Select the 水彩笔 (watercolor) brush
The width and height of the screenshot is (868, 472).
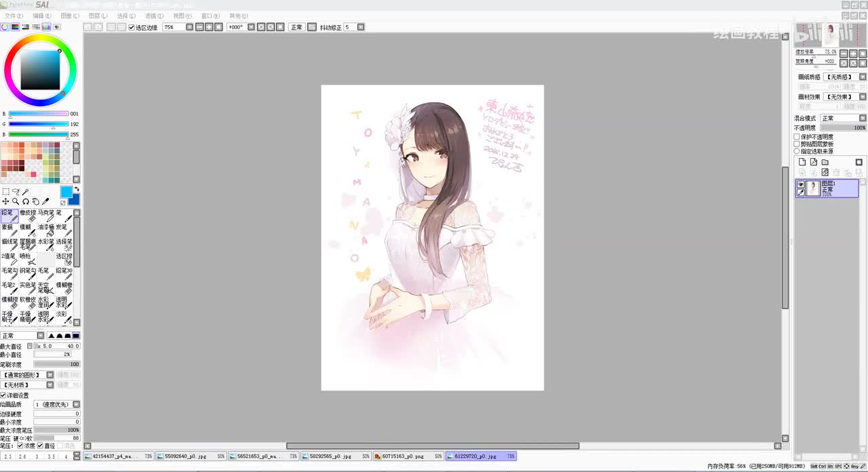(x=46, y=245)
